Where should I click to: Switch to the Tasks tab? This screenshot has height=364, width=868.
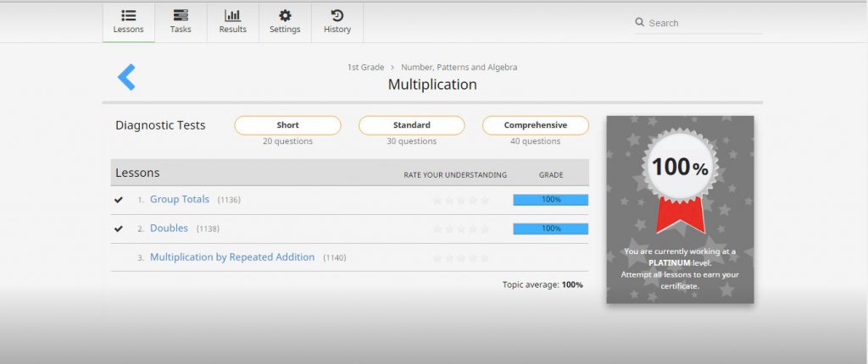coord(181,22)
